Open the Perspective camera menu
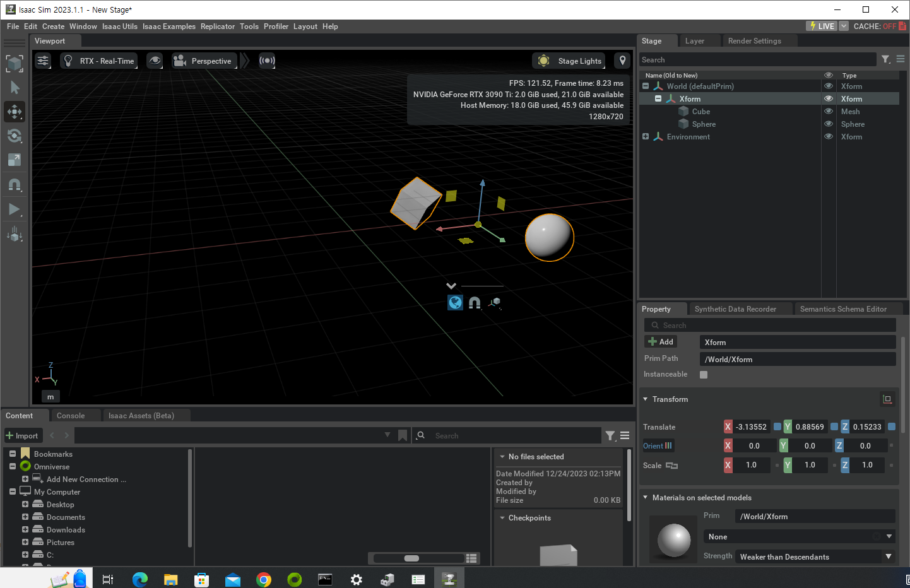910x588 pixels. click(x=204, y=61)
